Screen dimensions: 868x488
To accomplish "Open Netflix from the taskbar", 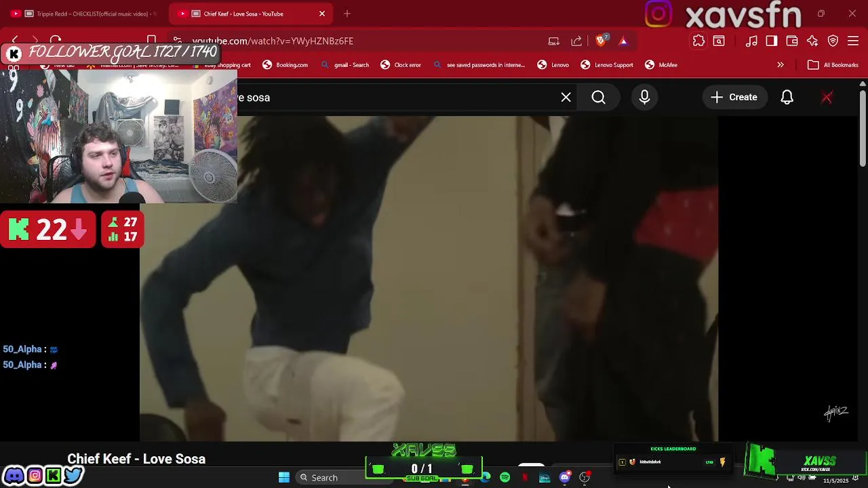I will pos(525,478).
